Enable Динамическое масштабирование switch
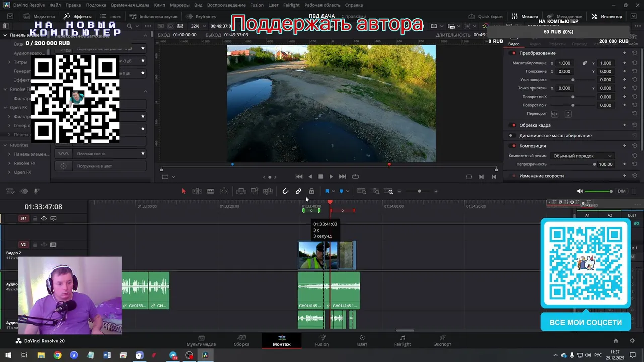This screenshot has height=362, width=644. [511, 136]
